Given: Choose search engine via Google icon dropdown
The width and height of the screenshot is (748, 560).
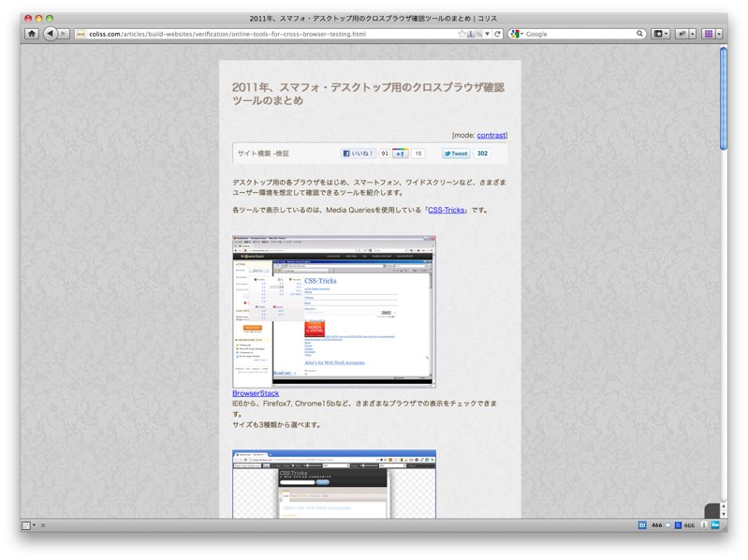Looking at the screenshot, I should [x=516, y=34].
